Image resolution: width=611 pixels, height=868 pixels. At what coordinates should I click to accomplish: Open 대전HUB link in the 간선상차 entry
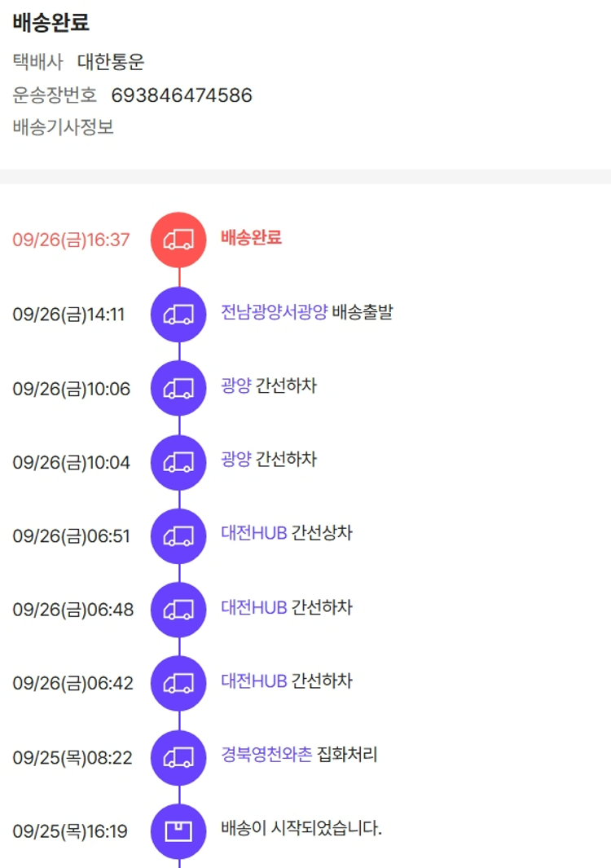253,533
